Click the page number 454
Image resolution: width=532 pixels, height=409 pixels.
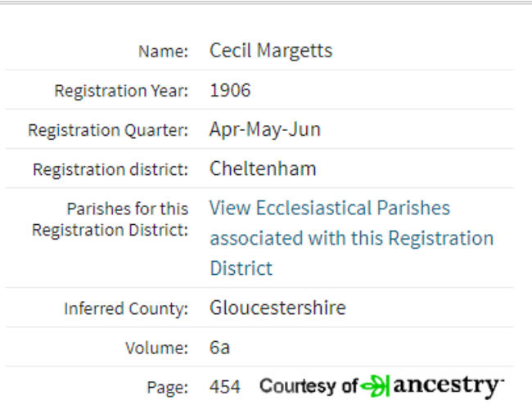coord(225,387)
